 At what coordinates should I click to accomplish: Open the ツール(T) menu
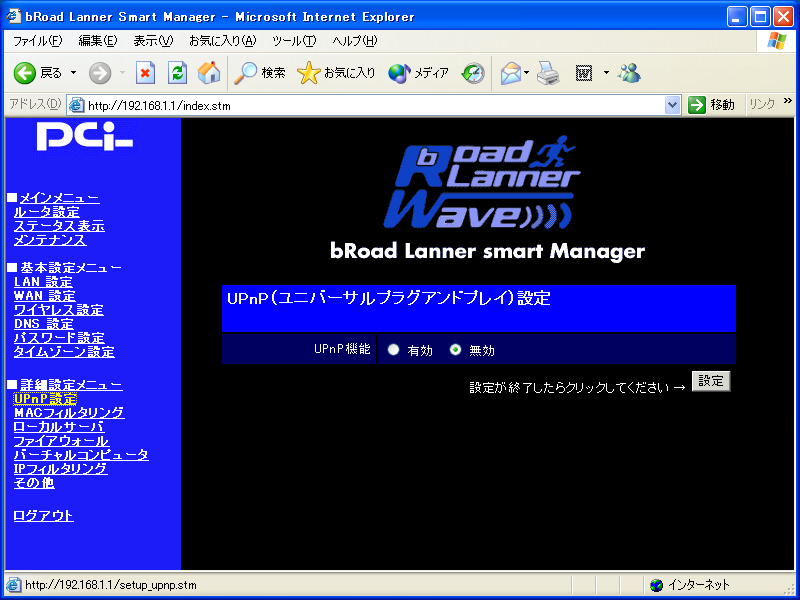tap(294, 41)
